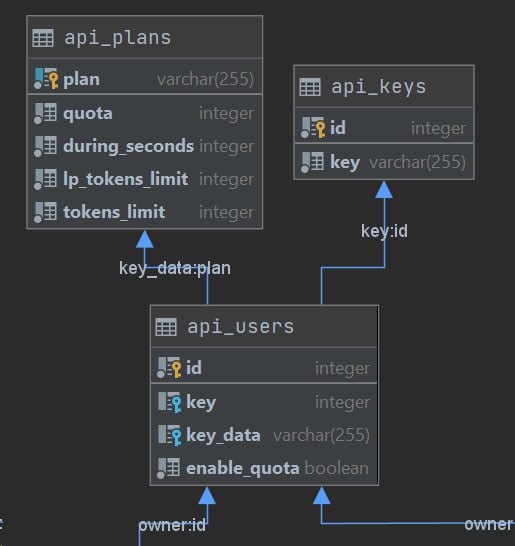Click the integer type of api_users key
Screen dimensions: 515x546
pyautogui.click(x=342, y=403)
